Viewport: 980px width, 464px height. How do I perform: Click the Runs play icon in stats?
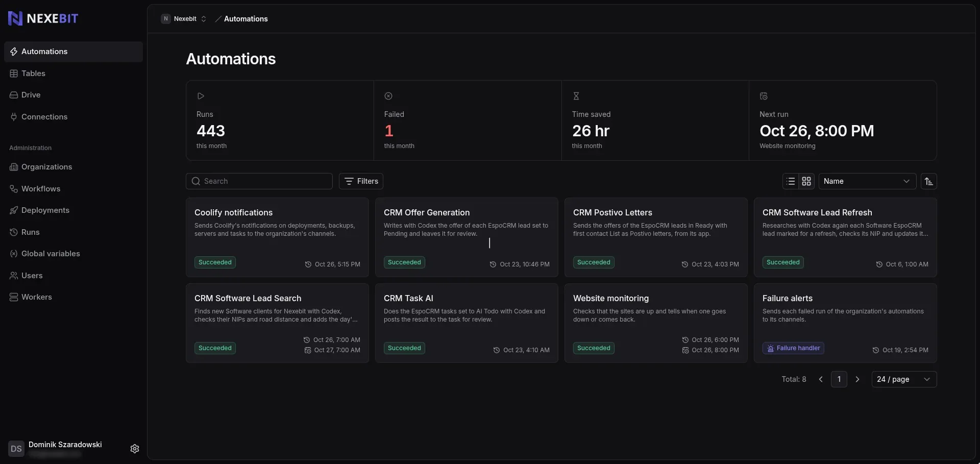(x=201, y=96)
